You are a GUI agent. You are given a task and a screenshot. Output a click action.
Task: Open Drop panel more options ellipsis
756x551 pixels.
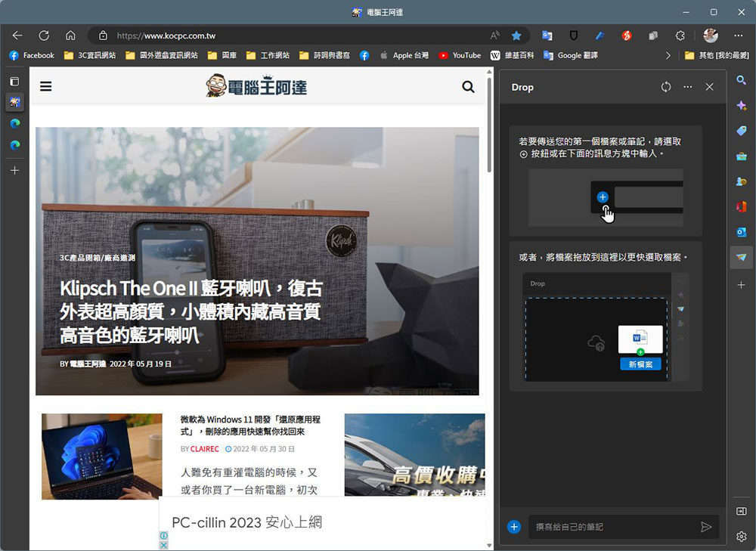click(x=687, y=87)
